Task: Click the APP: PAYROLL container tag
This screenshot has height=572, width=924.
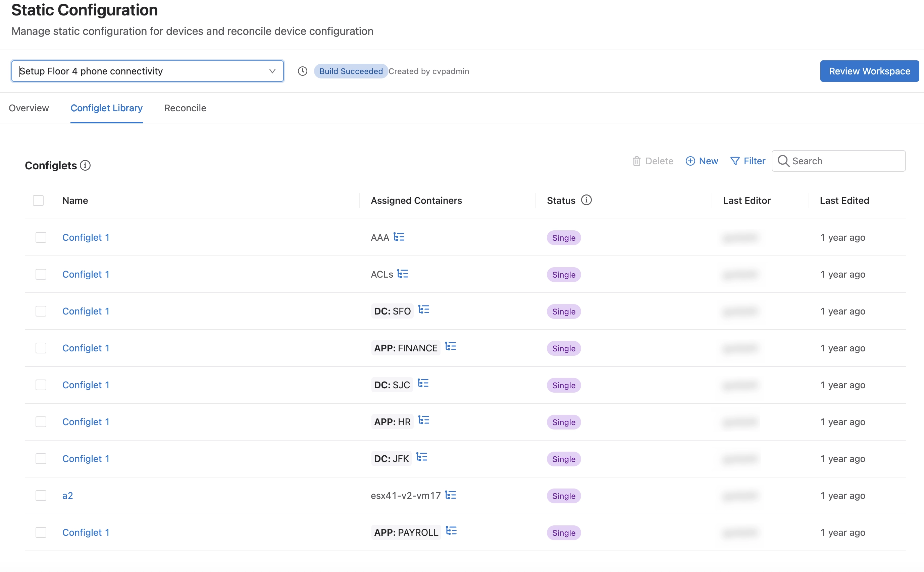Action: coord(406,533)
